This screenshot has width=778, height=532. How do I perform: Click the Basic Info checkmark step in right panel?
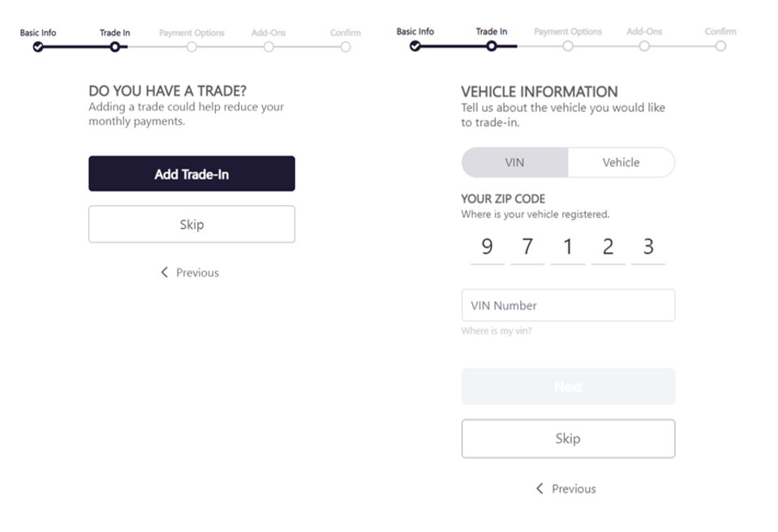415,46
